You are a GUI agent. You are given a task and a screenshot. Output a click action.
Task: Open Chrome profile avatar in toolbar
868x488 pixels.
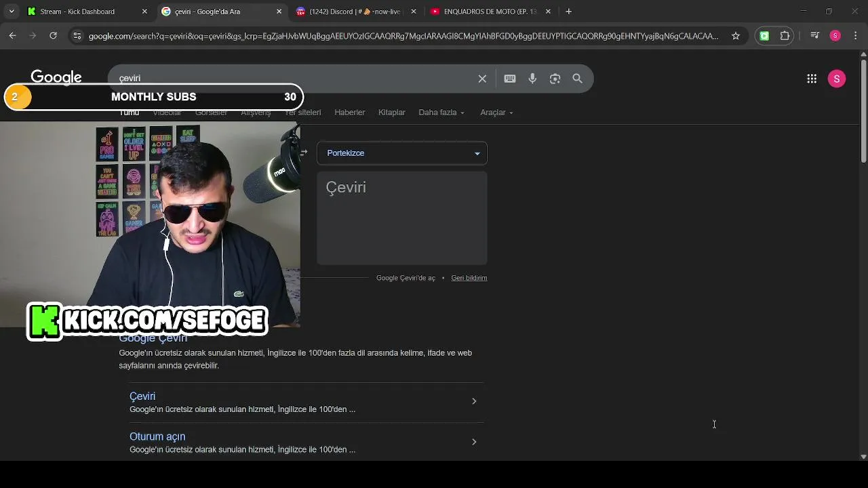[835, 36]
